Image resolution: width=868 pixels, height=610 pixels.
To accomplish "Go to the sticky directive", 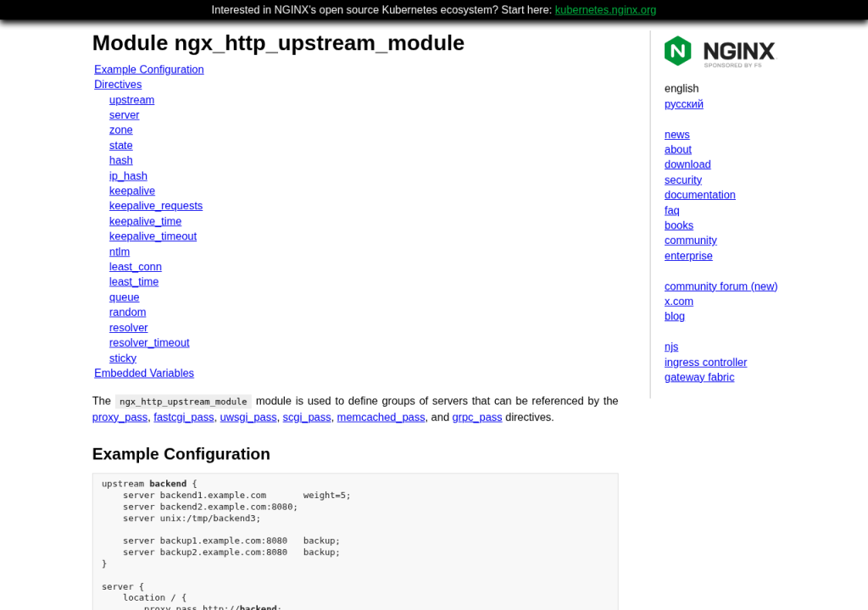I will [x=122, y=358].
